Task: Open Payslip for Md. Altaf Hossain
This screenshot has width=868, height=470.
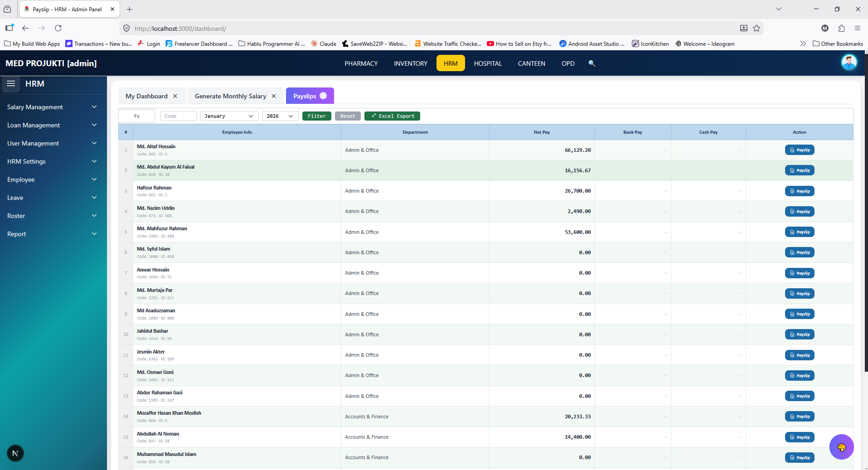Action: tap(800, 150)
